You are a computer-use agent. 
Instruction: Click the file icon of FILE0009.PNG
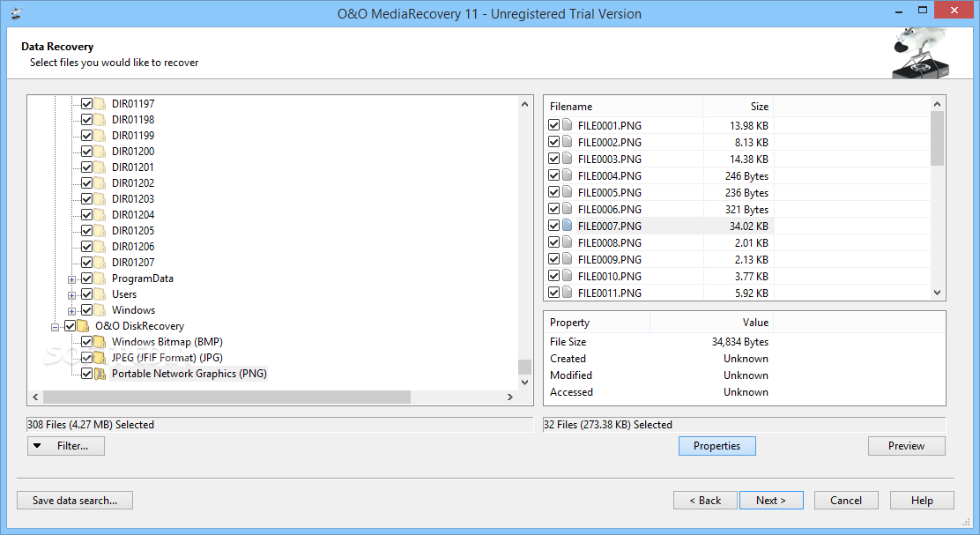[x=568, y=259]
